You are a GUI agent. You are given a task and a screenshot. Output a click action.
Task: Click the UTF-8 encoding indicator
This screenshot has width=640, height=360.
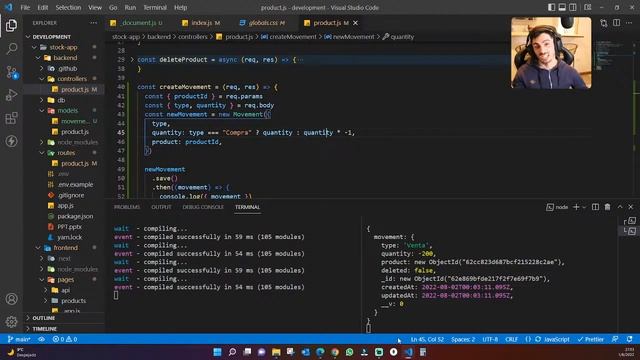[x=490, y=339]
